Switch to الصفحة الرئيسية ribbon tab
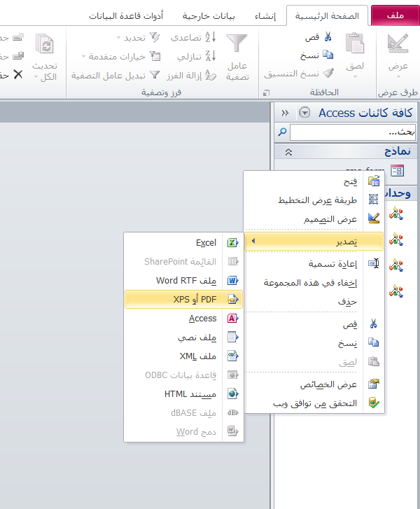Viewport: 420px width, 509px height. pos(327,15)
